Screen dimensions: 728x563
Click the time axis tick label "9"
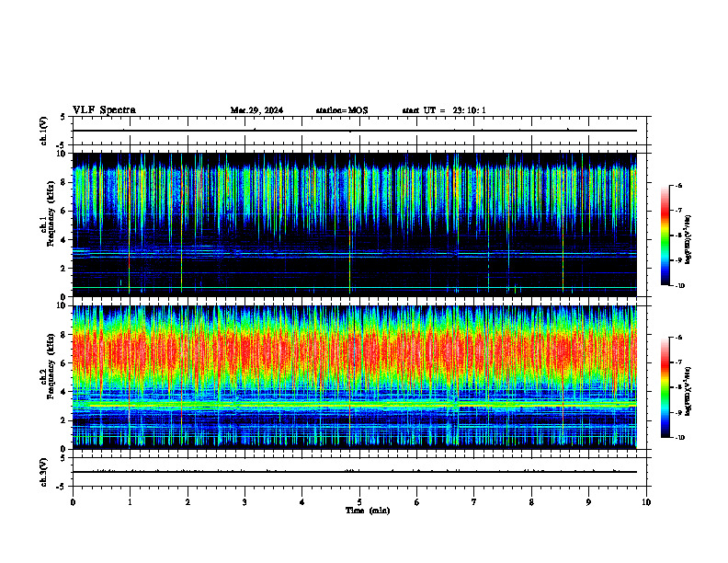pyautogui.click(x=588, y=502)
